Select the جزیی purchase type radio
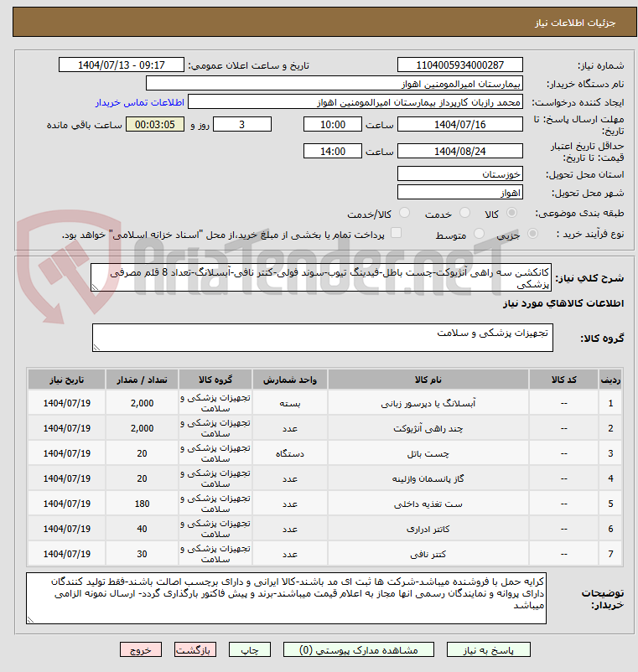The width and height of the screenshot is (638, 672). point(532,234)
